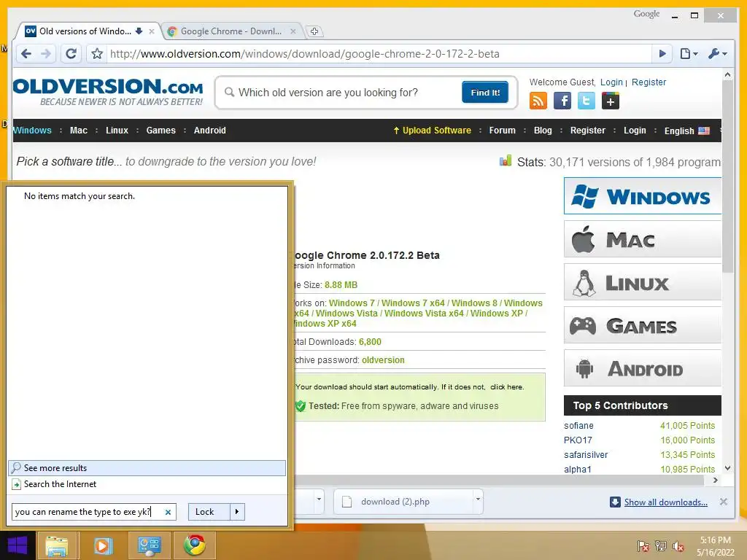The height and width of the screenshot is (560, 747).
Task: Click contributor alpha1
Action: click(x=578, y=469)
